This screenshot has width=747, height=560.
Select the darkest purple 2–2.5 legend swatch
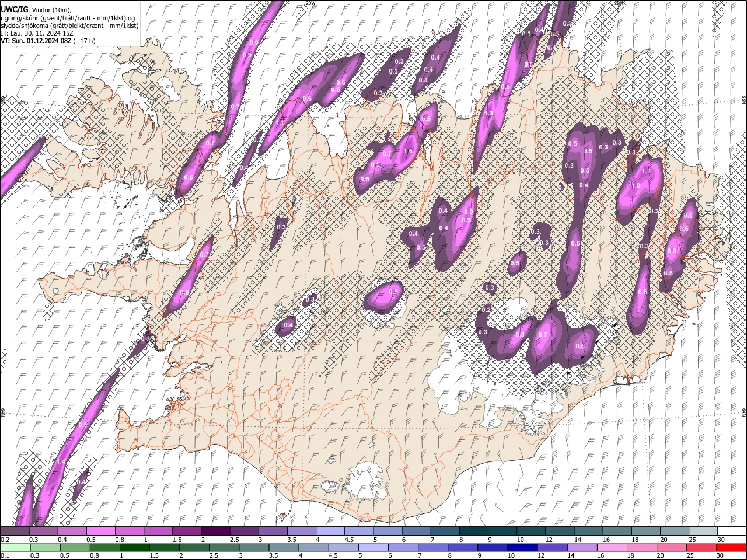(x=215, y=531)
